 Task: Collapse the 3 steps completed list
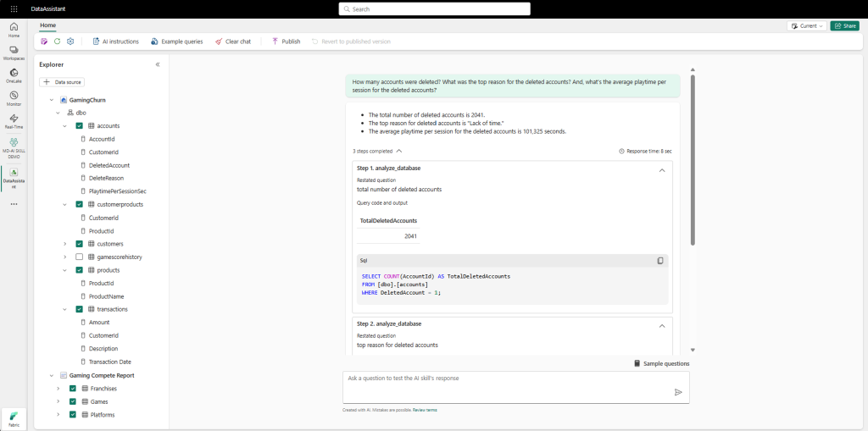click(x=398, y=151)
